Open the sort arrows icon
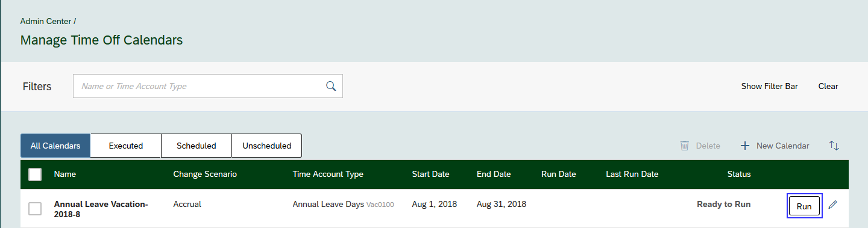Viewport: 868px width, 228px height. pos(834,146)
